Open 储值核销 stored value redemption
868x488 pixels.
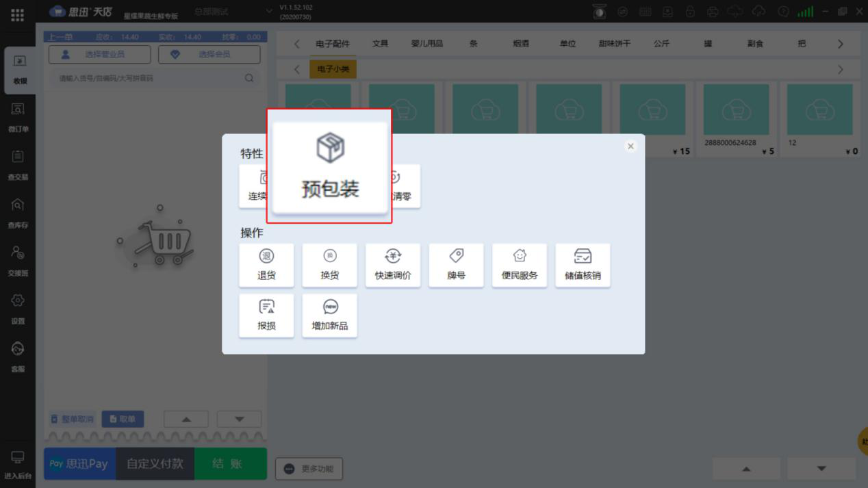point(583,265)
